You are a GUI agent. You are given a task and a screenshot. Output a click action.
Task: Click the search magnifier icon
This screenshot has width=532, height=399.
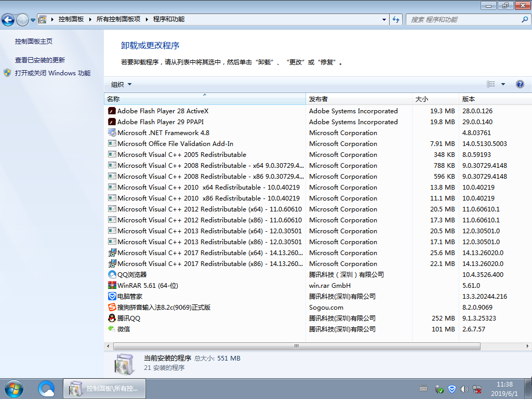point(525,19)
